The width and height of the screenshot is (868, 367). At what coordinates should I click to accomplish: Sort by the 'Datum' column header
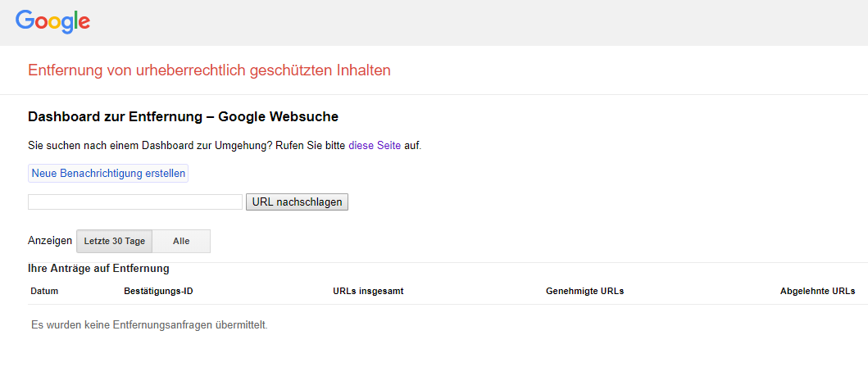pyautogui.click(x=44, y=291)
